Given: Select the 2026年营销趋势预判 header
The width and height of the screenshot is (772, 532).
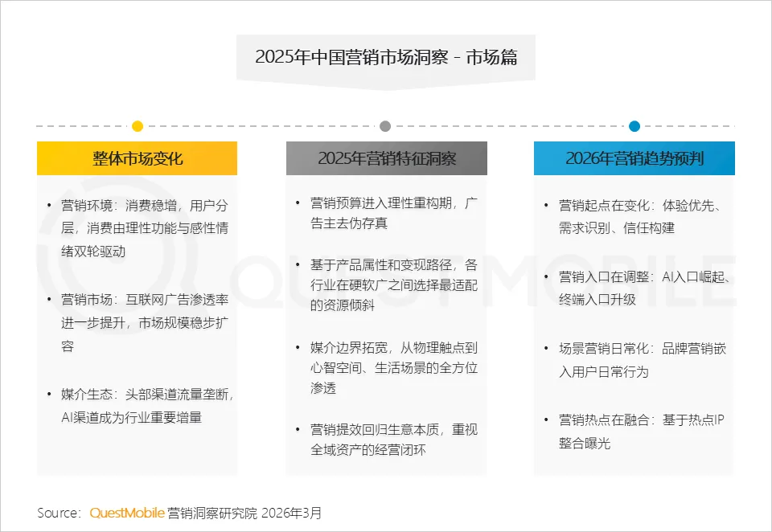Looking at the screenshot, I should pos(634,158).
